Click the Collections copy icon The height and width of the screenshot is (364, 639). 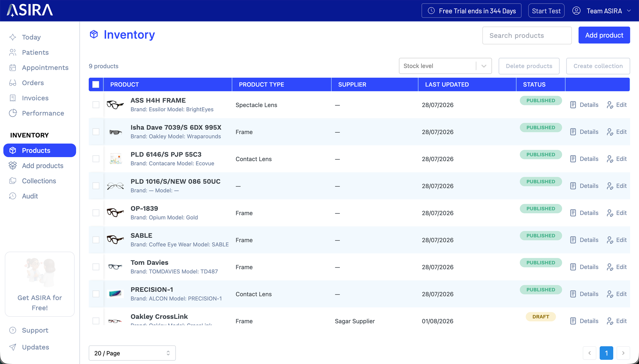pyautogui.click(x=13, y=181)
